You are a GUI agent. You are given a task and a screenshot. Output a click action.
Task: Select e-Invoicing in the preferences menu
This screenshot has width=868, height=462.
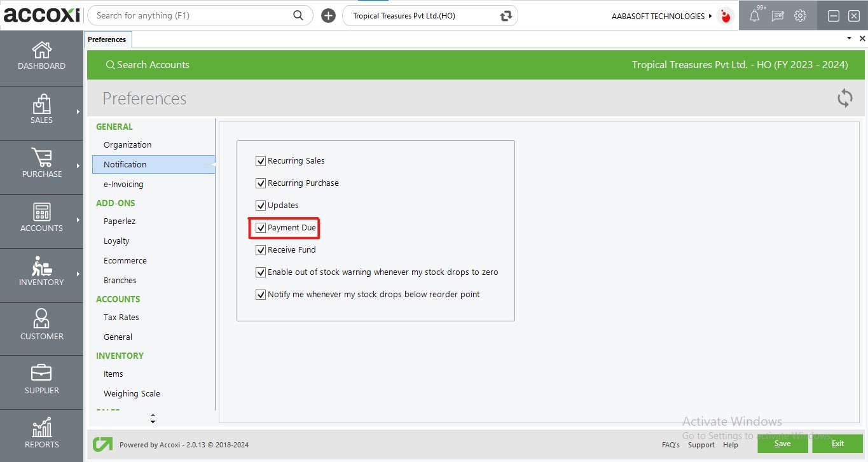[123, 184]
